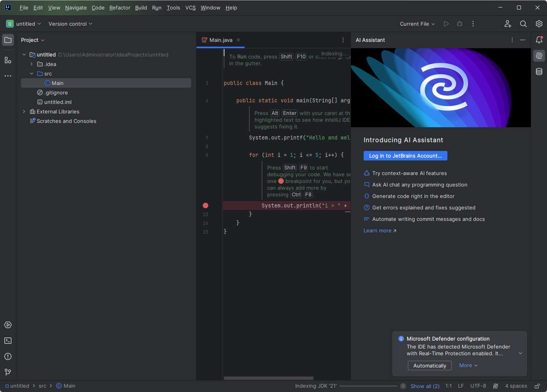Collapse the untitled root folder
The height and width of the screenshot is (392, 547).
[x=24, y=55]
